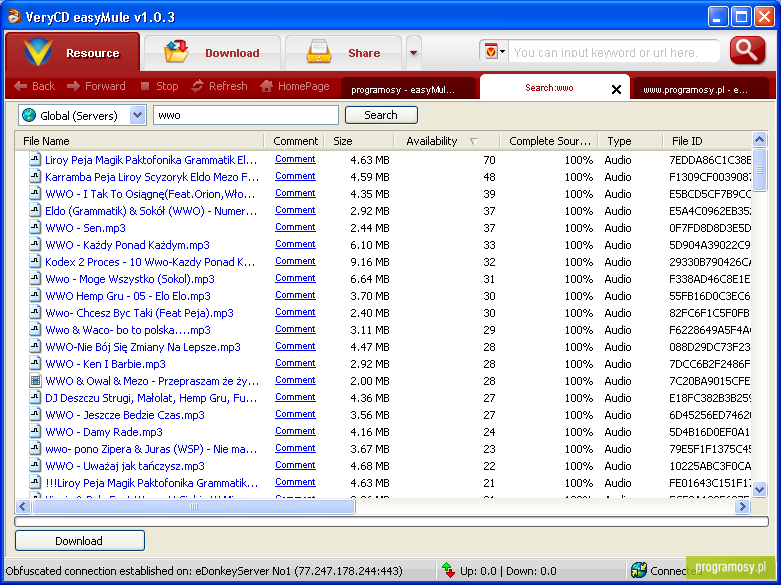This screenshot has height=585, width=781.
Task: Click the search text field containing wwo
Action: click(246, 115)
